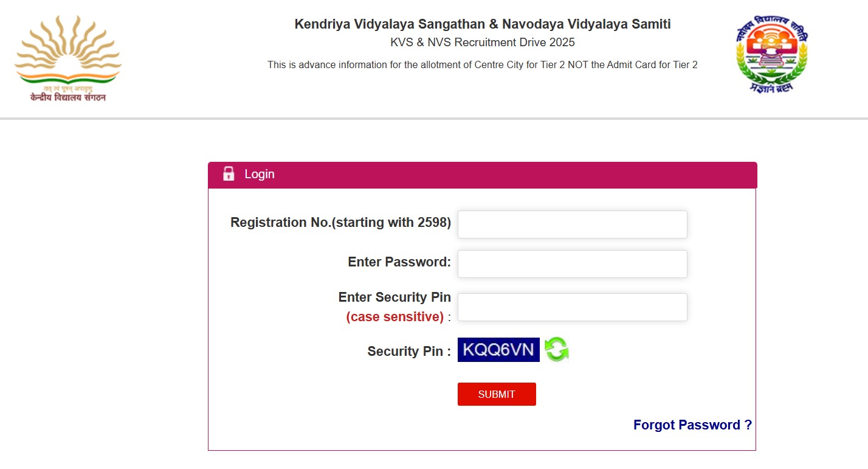Screen dimensions: 868x469
Task: Click the Enter Security Pin field
Action: point(572,307)
